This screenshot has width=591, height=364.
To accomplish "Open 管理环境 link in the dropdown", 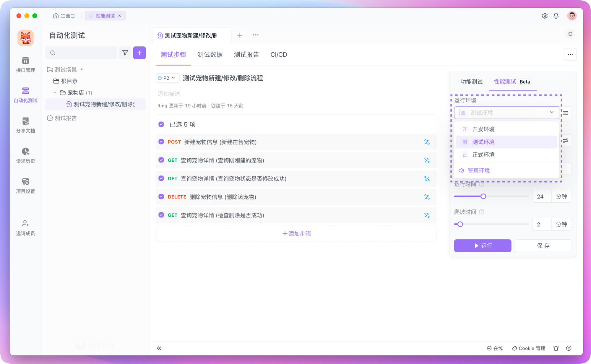I will (475, 171).
